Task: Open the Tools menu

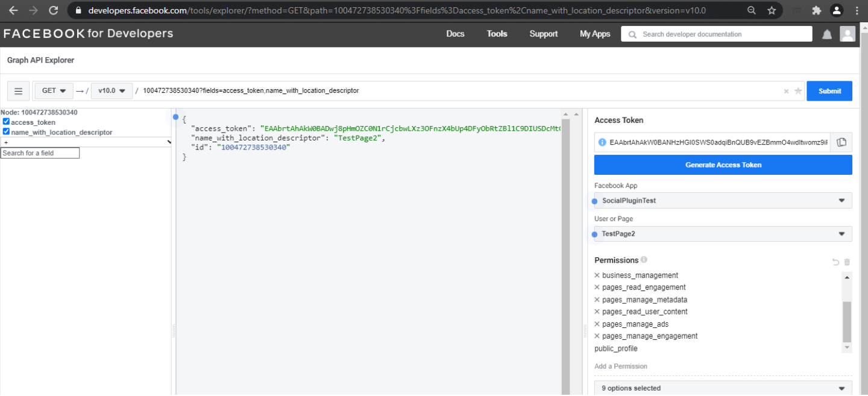Action: click(x=497, y=34)
